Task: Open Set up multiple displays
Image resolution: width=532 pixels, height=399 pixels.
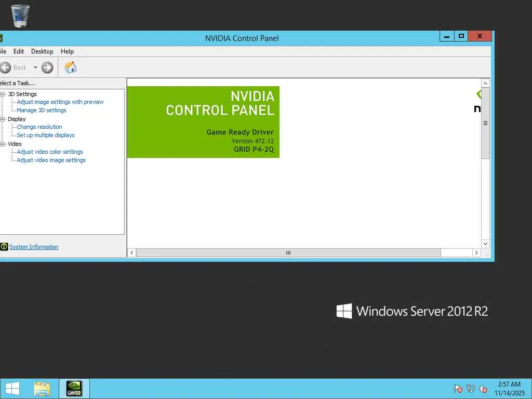Action: [46, 135]
